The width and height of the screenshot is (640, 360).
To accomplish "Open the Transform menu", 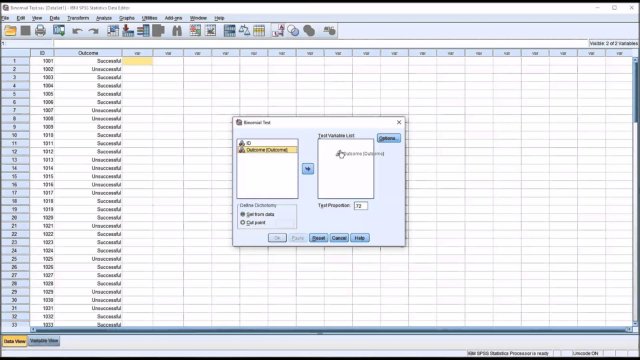I will tap(78, 18).
